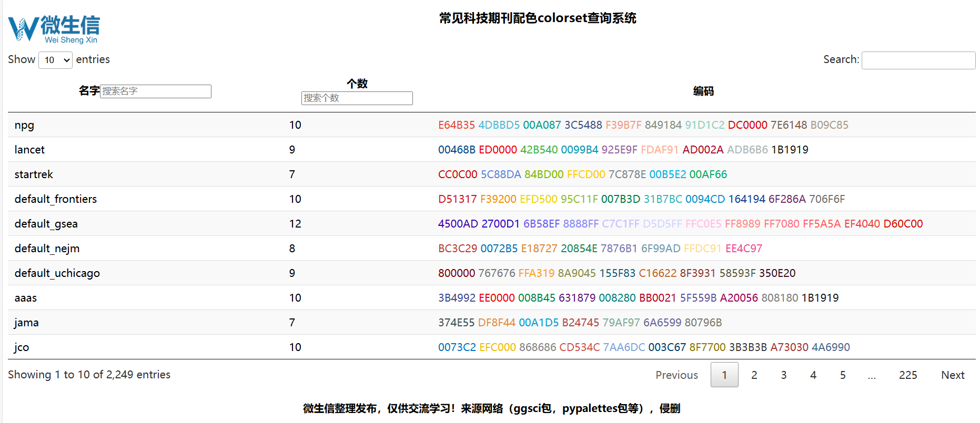
Task: Click color code ED0000 in lancet row
Action: 498,150
